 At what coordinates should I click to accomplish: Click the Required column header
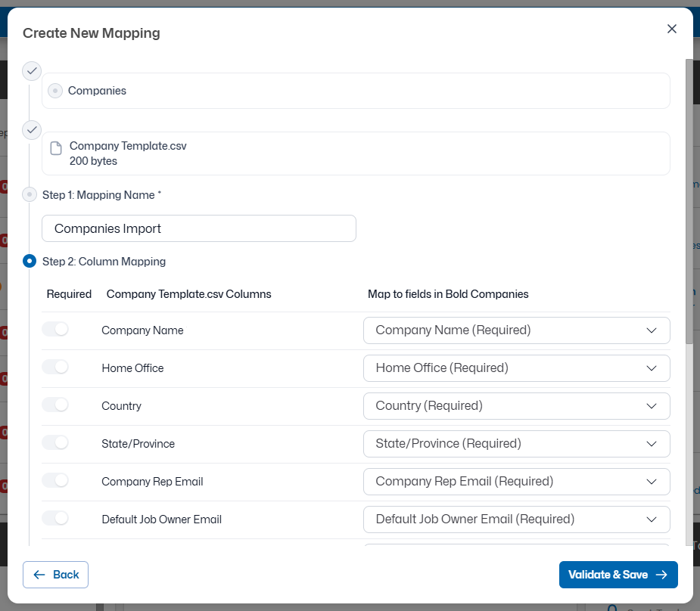(x=69, y=294)
